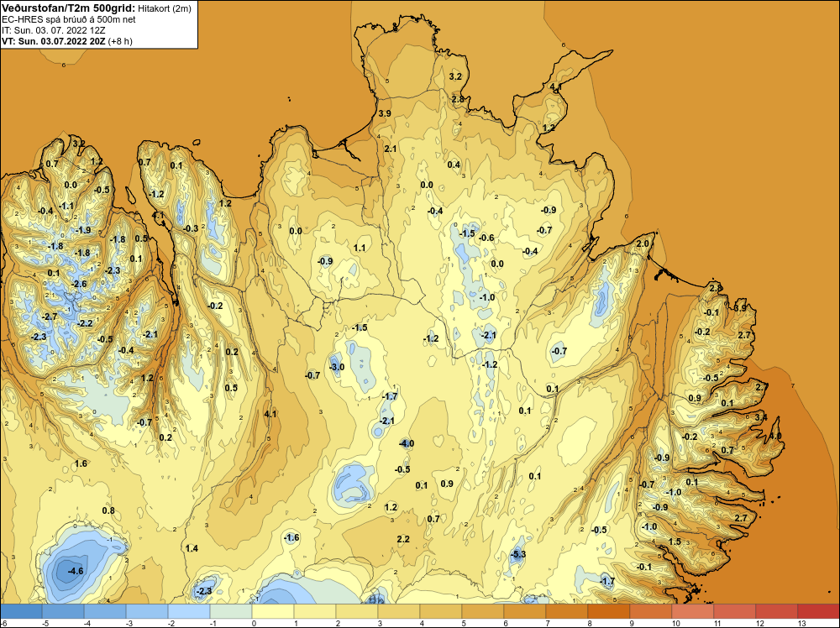Click the -0.6 temperature value
The width and height of the screenshot is (840, 628).
(x=486, y=238)
